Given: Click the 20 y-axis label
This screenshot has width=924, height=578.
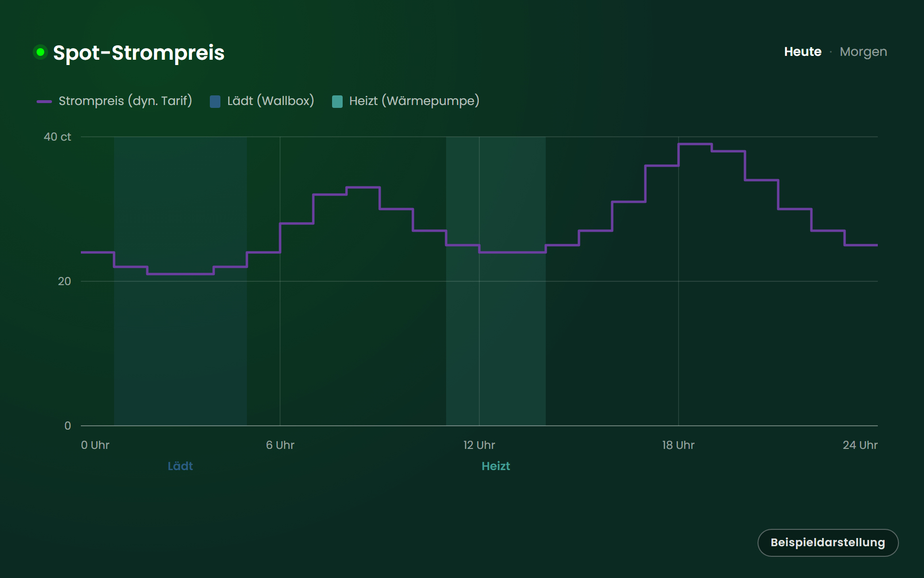Looking at the screenshot, I should pyautogui.click(x=64, y=281).
